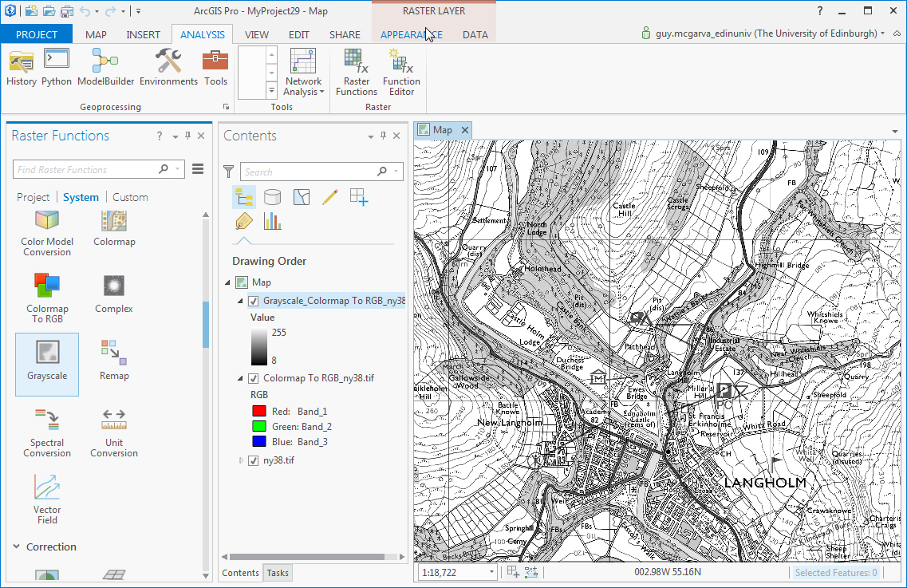Launch ModelBuilder
This screenshot has width=907, height=588.
coord(106,67)
